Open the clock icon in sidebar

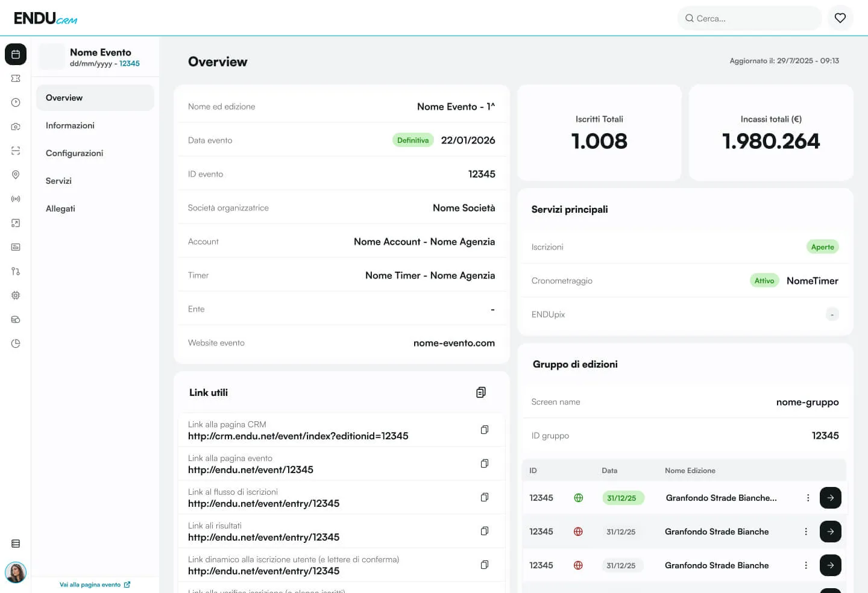pos(16,102)
